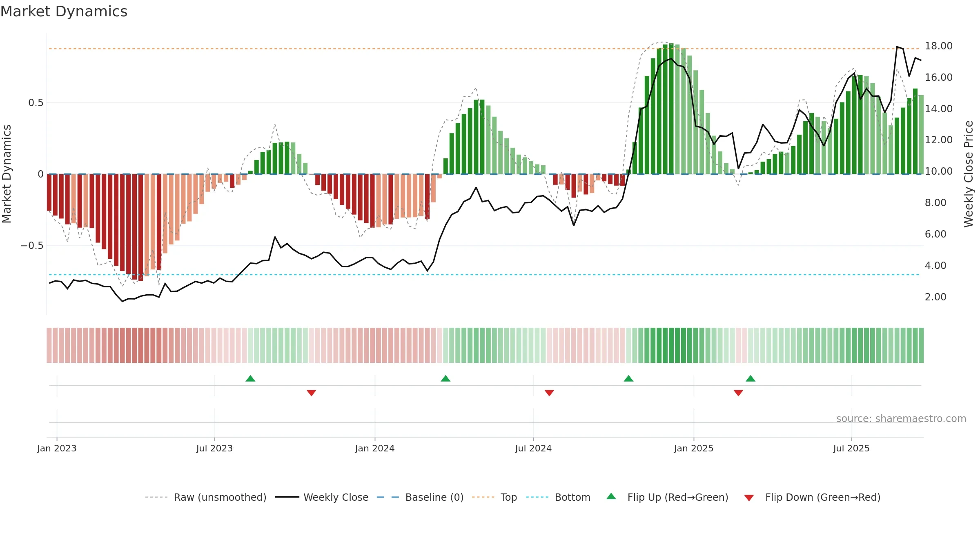The image size is (980, 551).
Task: Click the −0.5 left axis value
Action: [32, 246]
